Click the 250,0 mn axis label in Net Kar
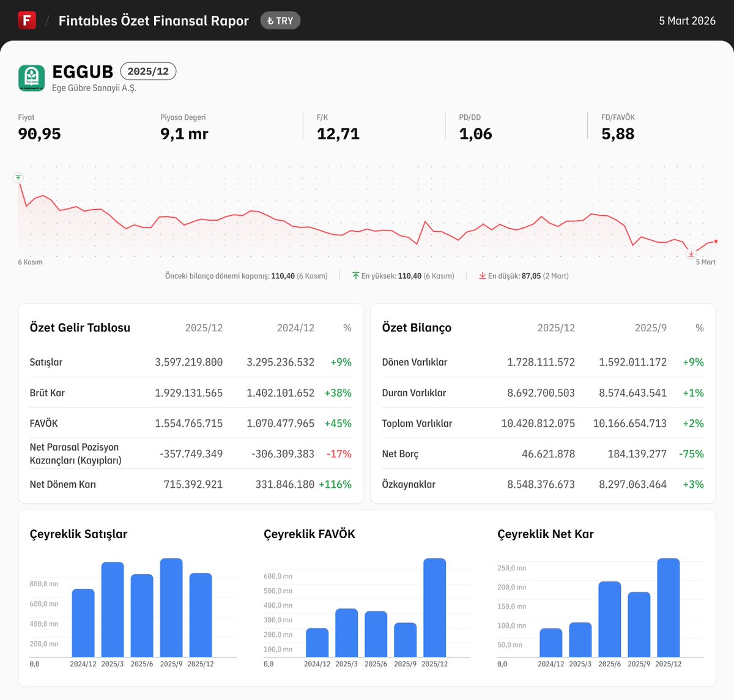The width and height of the screenshot is (734, 700). [x=512, y=568]
